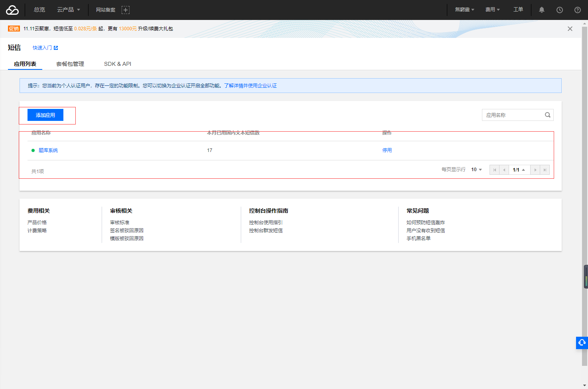Open 了解详情并使用企业认证 link
This screenshot has width=588, height=389.
(250, 86)
